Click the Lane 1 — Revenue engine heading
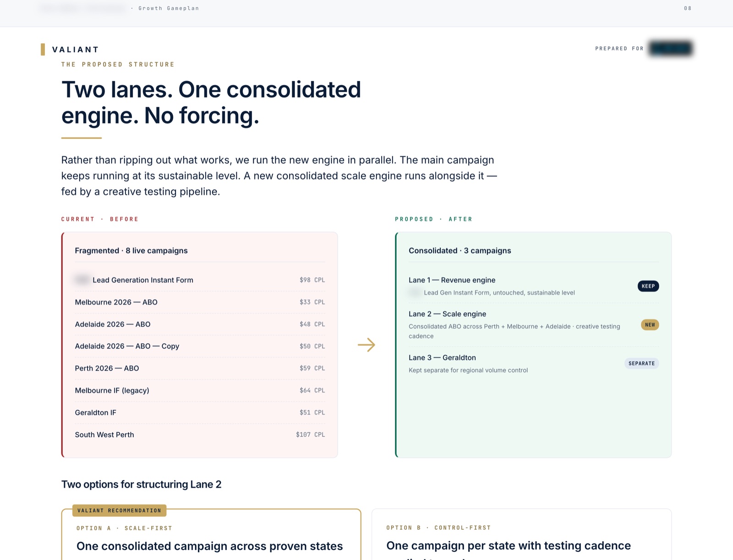 click(x=452, y=280)
